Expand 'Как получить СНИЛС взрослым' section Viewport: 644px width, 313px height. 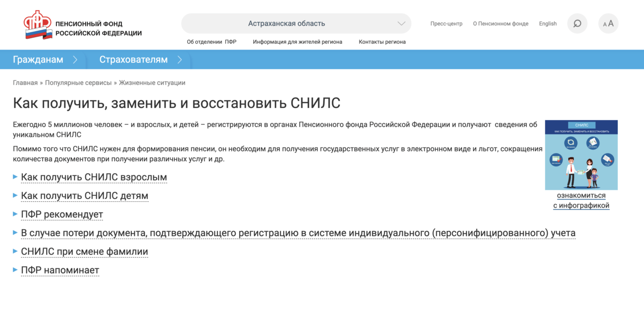(x=94, y=177)
